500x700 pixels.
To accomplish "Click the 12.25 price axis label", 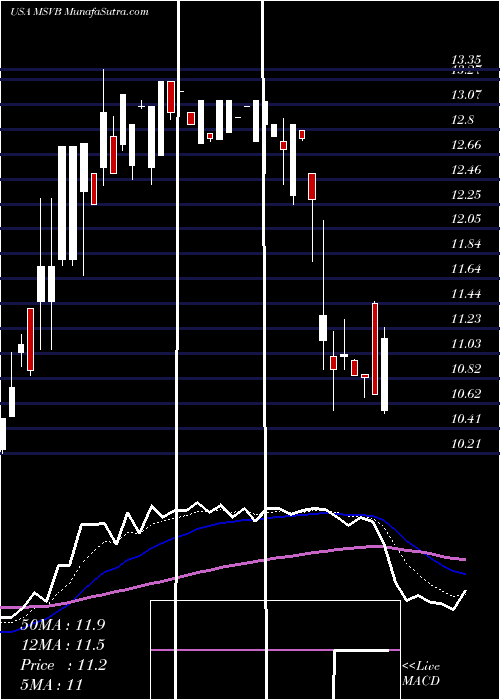I will 466,195.
